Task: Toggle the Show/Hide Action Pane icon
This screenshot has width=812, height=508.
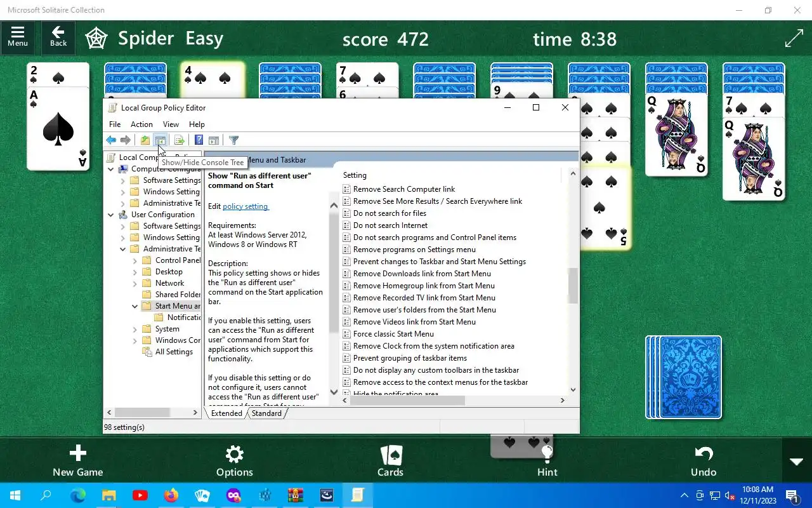Action: pyautogui.click(x=214, y=140)
